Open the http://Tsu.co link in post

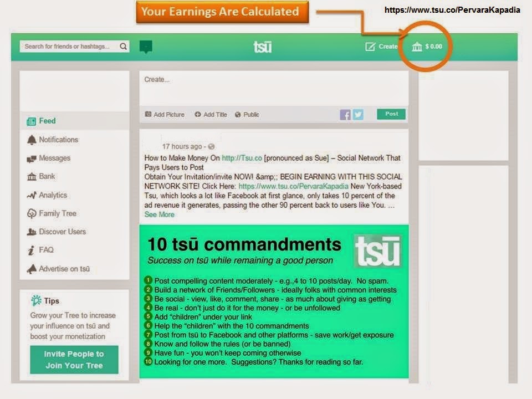(x=242, y=158)
